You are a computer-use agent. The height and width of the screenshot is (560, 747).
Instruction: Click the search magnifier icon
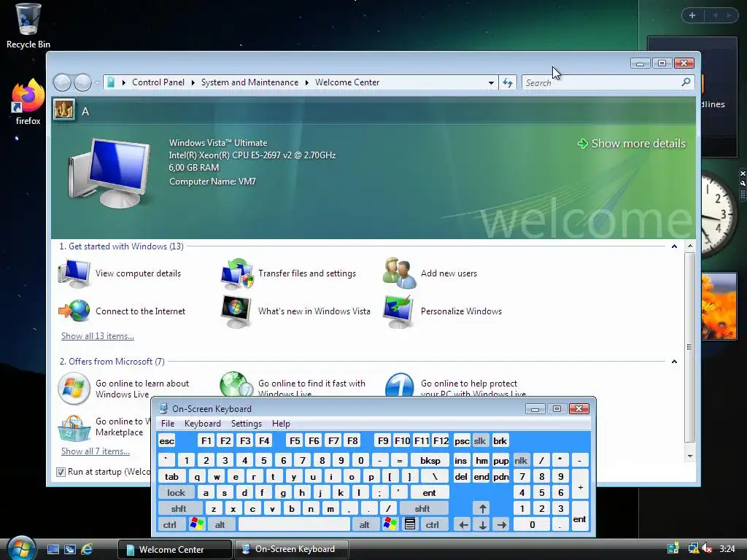(x=686, y=82)
